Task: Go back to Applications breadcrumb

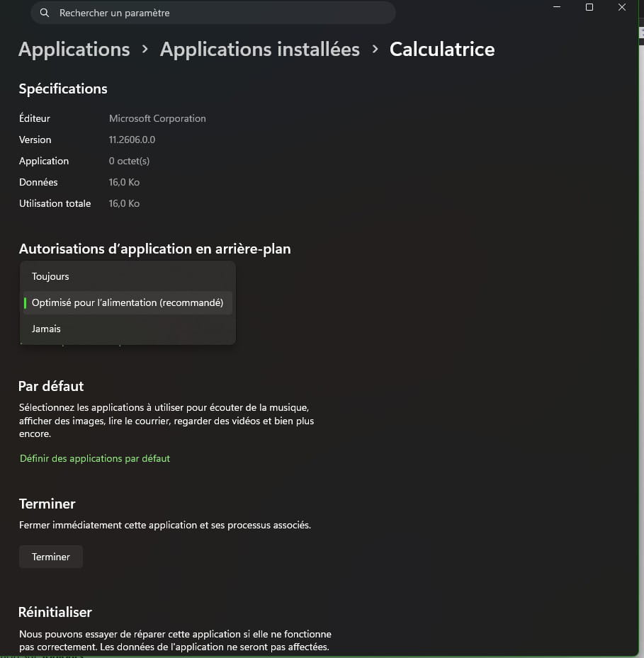Action: (74, 49)
